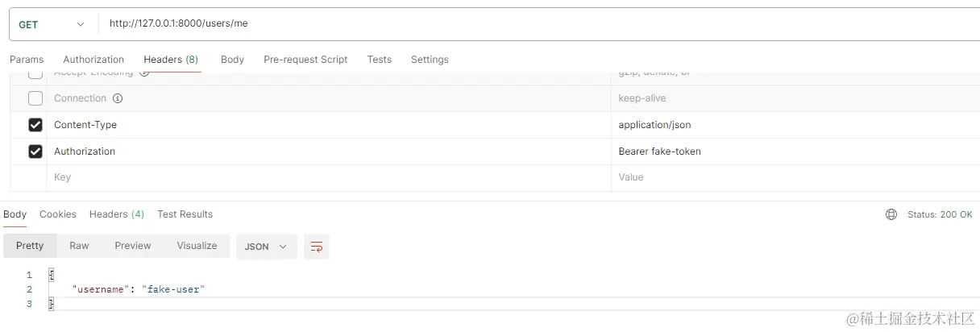Select the Pre-request Script tab

pos(305,60)
